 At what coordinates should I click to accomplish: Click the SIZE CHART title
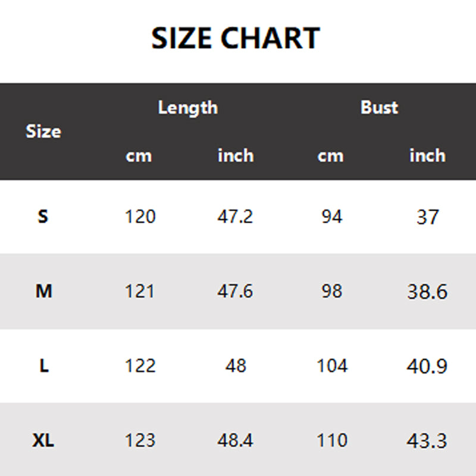point(236,39)
